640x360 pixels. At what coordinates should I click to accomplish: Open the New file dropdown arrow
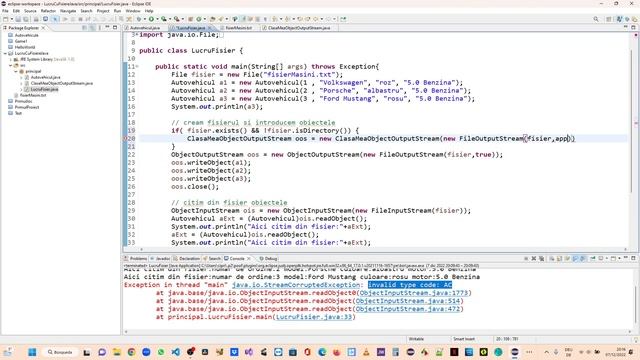pos(11,19)
